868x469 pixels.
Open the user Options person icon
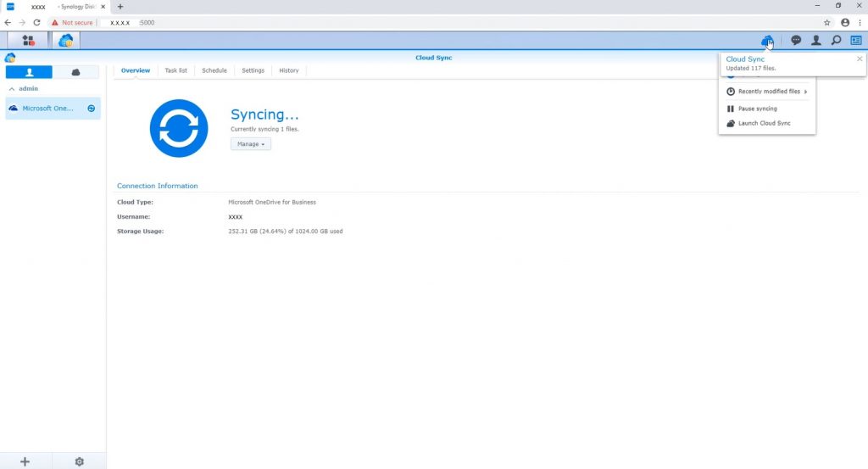tap(816, 40)
